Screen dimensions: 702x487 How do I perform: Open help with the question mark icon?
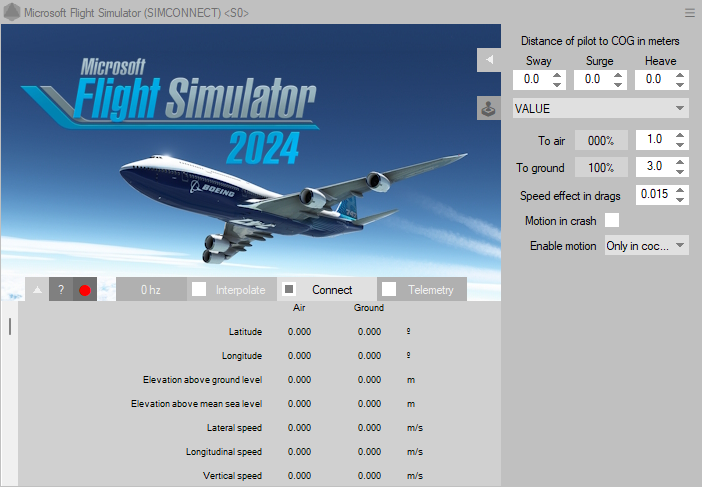(x=61, y=290)
